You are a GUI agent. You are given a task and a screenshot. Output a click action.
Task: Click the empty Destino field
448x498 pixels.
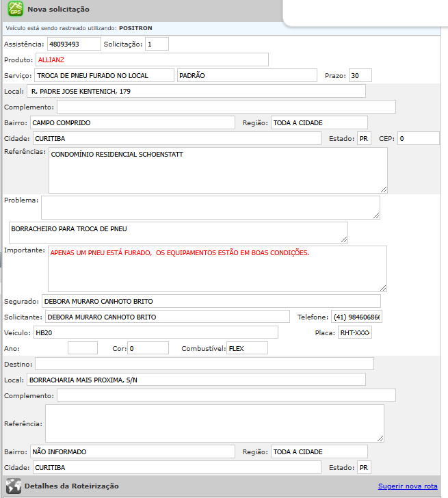204,363
